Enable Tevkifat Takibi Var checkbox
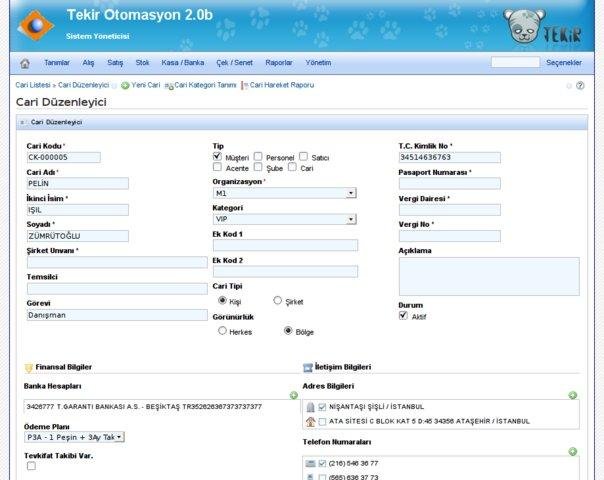604x480 pixels. point(32,466)
